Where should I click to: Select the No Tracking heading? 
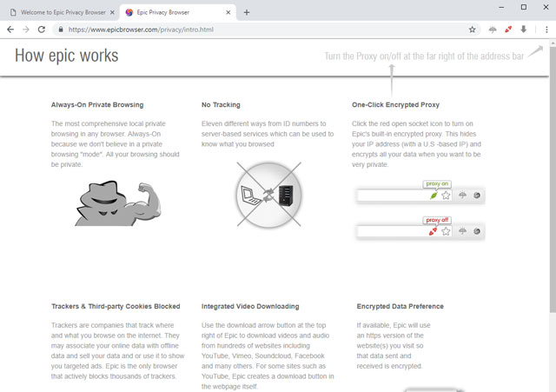pyautogui.click(x=221, y=104)
